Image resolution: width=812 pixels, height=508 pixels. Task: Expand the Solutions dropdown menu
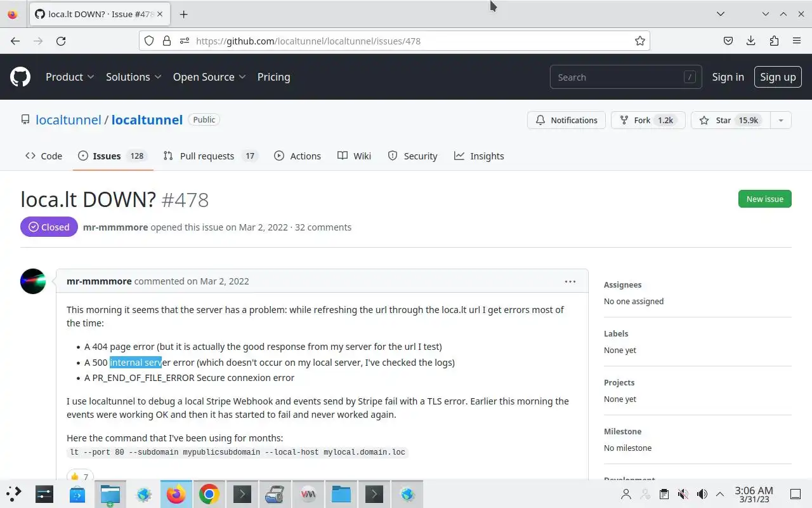(x=134, y=77)
